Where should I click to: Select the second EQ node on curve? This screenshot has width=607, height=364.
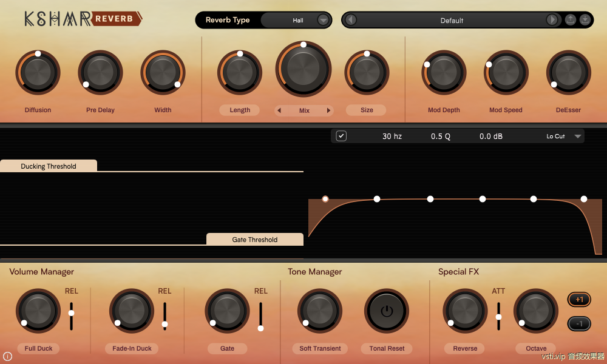coord(377,199)
